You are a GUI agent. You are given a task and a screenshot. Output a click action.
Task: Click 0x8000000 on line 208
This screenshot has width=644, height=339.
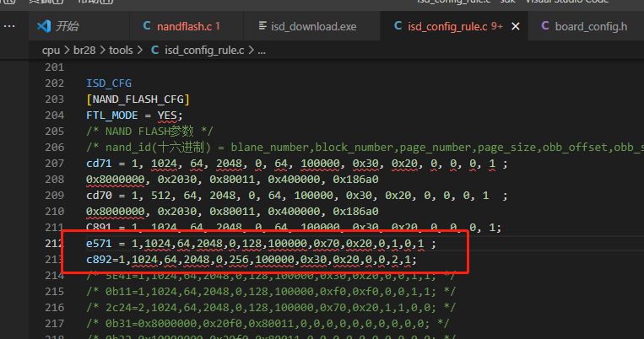pyautogui.click(x=116, y=180)
